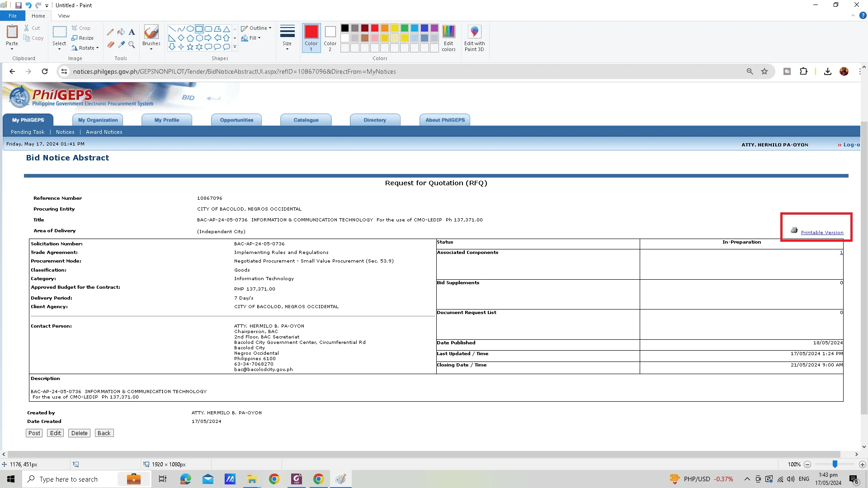Open the File menu

tap(13, 16)
